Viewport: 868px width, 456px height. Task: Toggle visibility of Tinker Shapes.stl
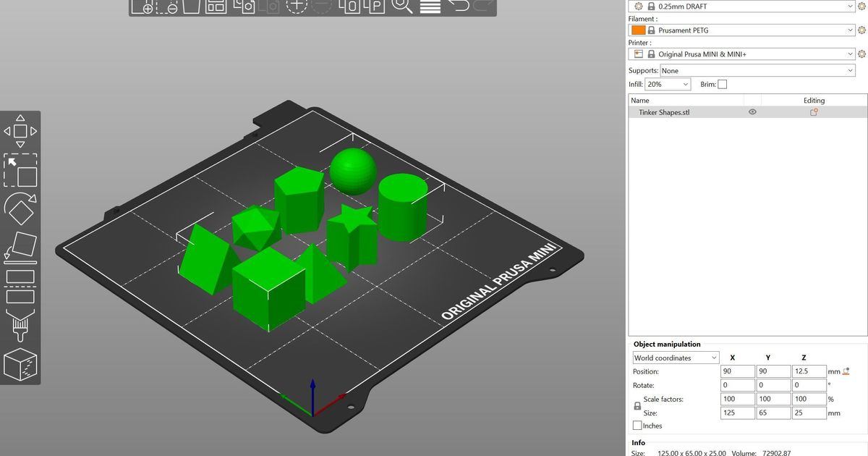pyautogui.click(x=752, y=112)
